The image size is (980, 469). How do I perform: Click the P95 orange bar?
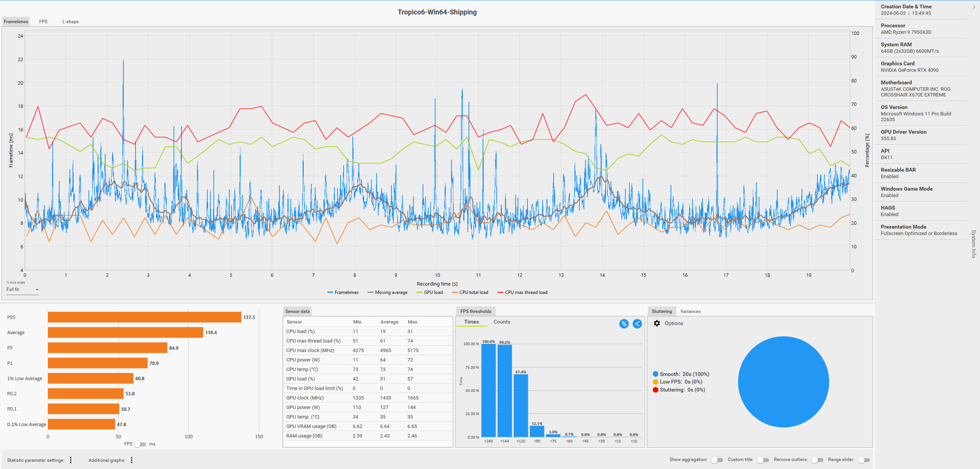(x=145, y=317)
